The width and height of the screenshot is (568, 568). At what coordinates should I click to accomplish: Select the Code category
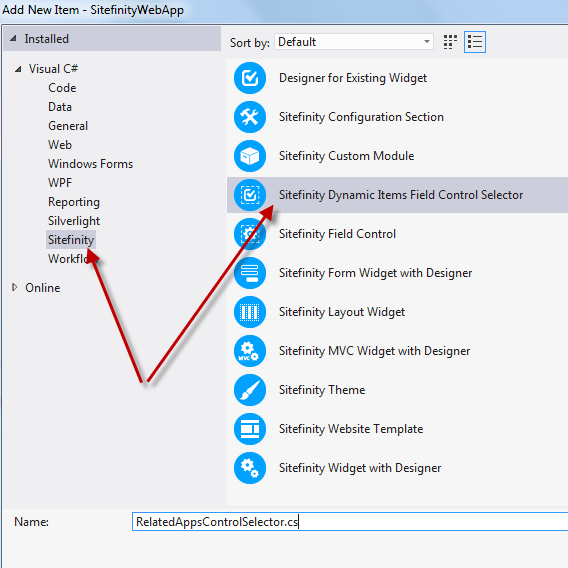click(62, 88)
